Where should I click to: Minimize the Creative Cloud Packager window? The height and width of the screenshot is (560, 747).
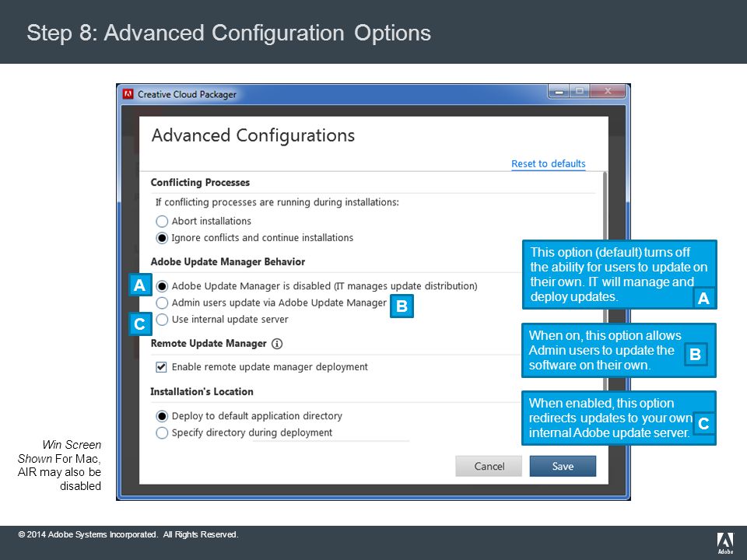pos(559,91)
